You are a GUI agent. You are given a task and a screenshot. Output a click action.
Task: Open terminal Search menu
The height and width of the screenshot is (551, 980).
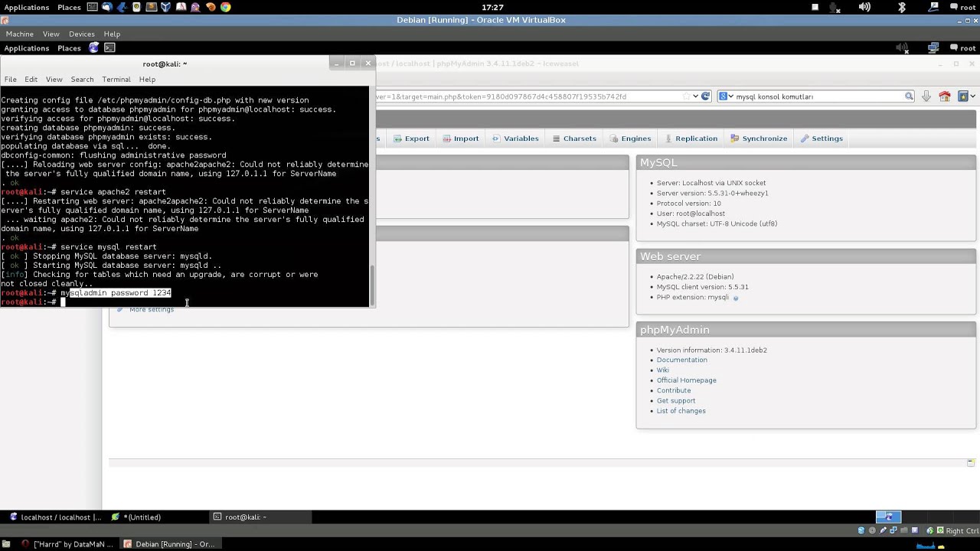82,80
